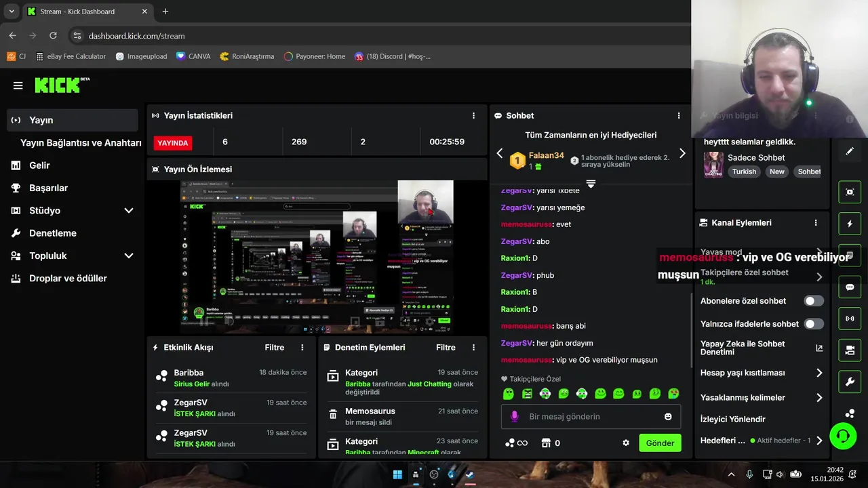
Task: Click the pencil edit stream info icon
Action: coord(850,151)
